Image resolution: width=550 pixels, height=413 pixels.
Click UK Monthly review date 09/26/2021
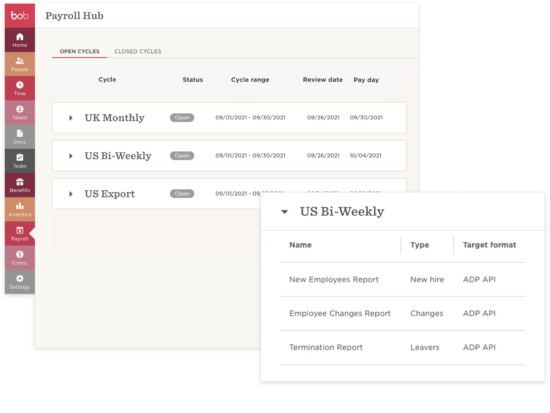323,118
